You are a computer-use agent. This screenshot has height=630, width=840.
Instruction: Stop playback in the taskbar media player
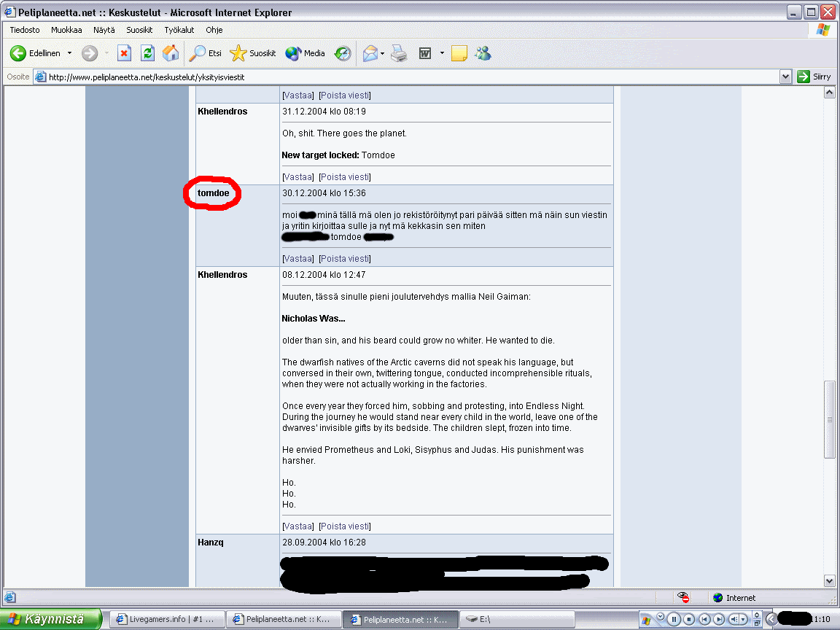(690, 619)
